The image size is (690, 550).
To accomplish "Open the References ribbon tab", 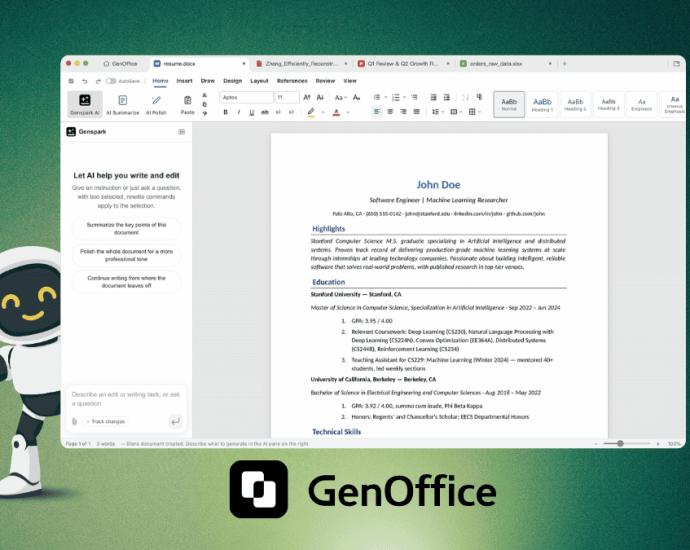I will click(292, 81).
